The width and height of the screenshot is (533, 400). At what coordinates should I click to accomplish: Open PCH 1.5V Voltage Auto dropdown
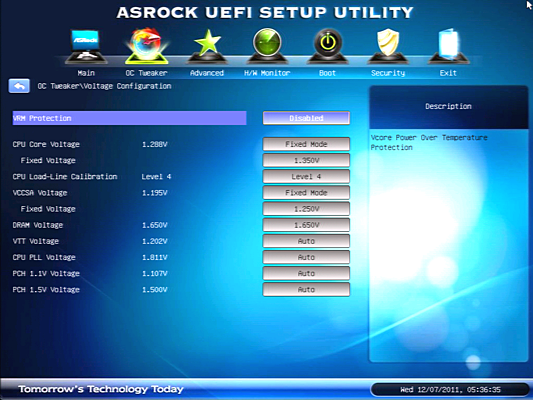(x=306, y=290)
